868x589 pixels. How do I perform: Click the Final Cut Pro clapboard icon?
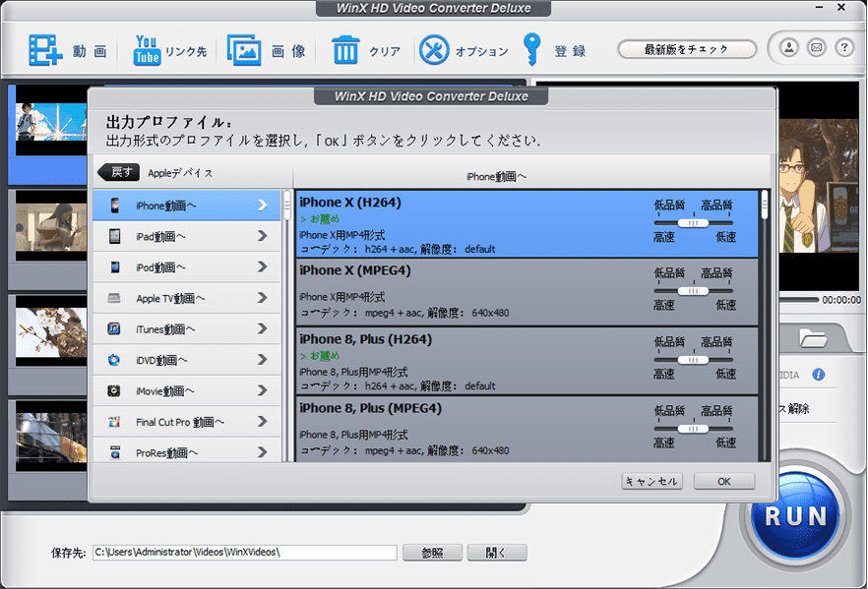pos(114,422)
